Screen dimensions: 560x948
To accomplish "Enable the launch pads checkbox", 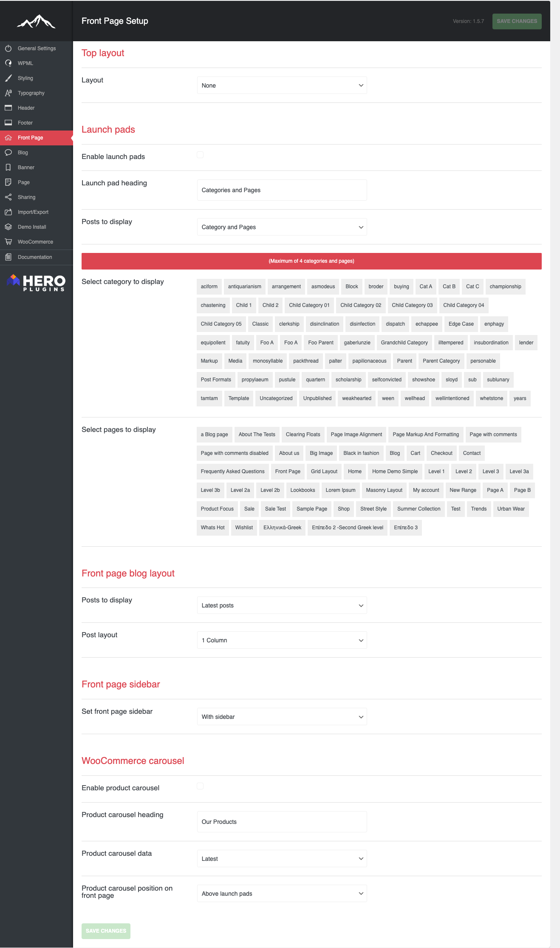I will tap(200, 155).
